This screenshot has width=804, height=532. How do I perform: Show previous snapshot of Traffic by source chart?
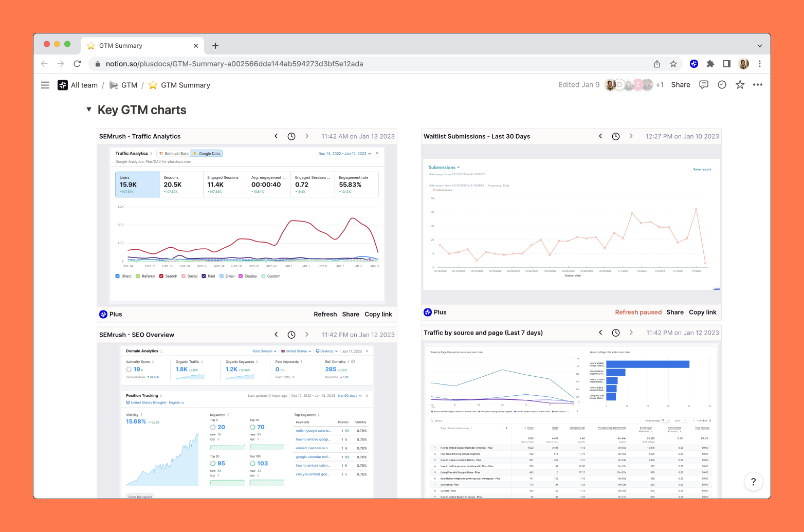click(600, 333)
